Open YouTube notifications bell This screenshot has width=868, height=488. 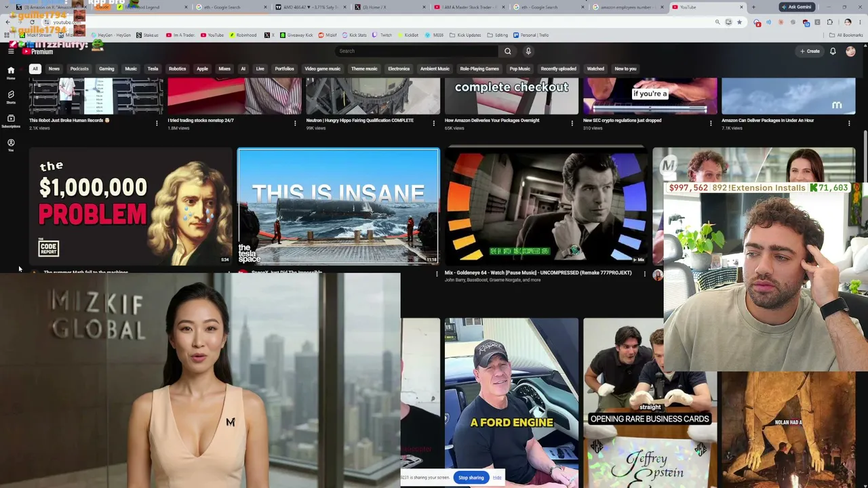pyautogui.click(x=833, y=51)
